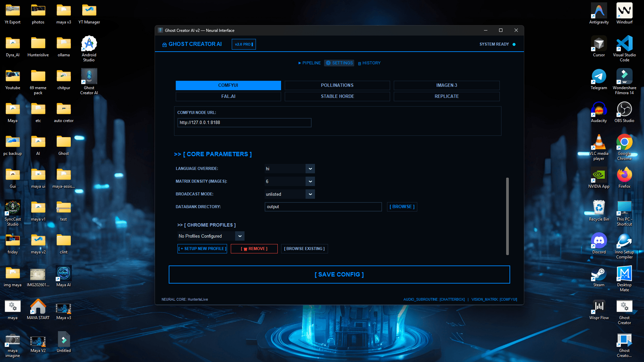Screen dimensions: 644x362
Task: Switch to the HISTORY tab
Action: (369, 63)
